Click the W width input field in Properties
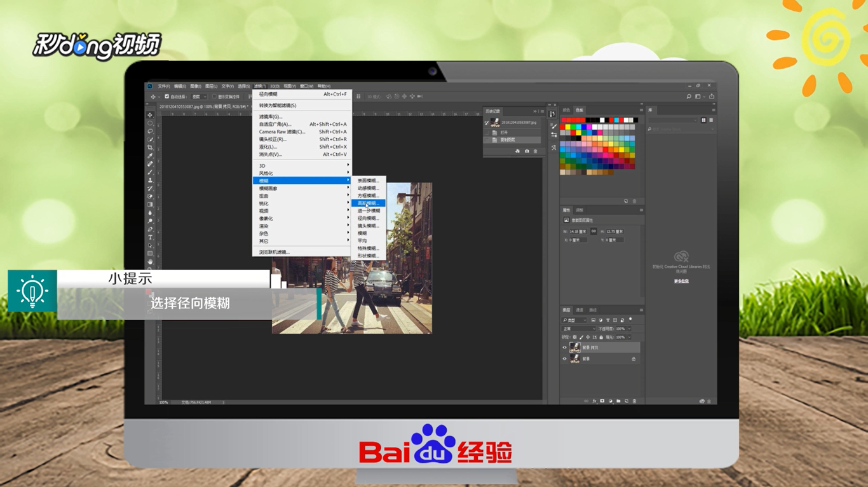Viewport: 868px width, 487px height. [579, 231]
